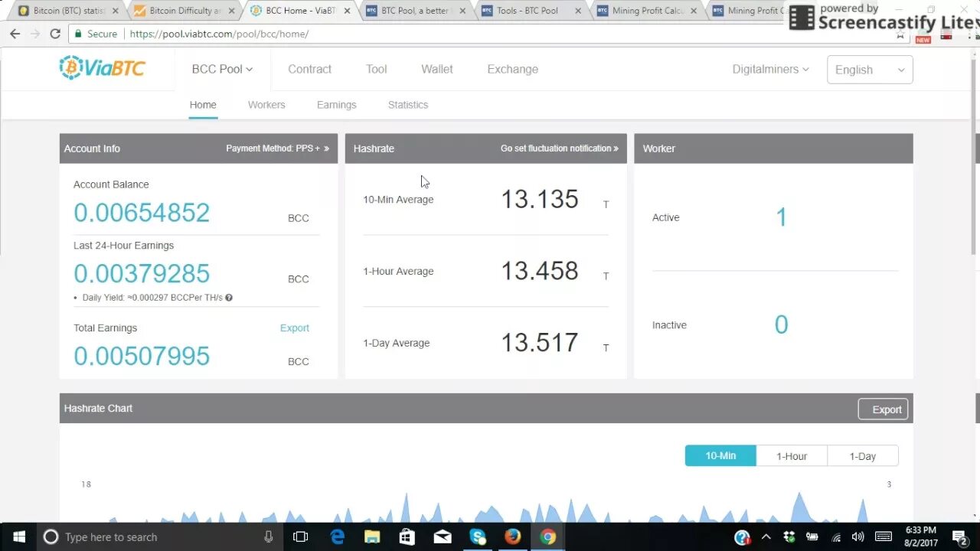Click the battery tray icon
The image size is (980, 551).
tap(812, 537)
